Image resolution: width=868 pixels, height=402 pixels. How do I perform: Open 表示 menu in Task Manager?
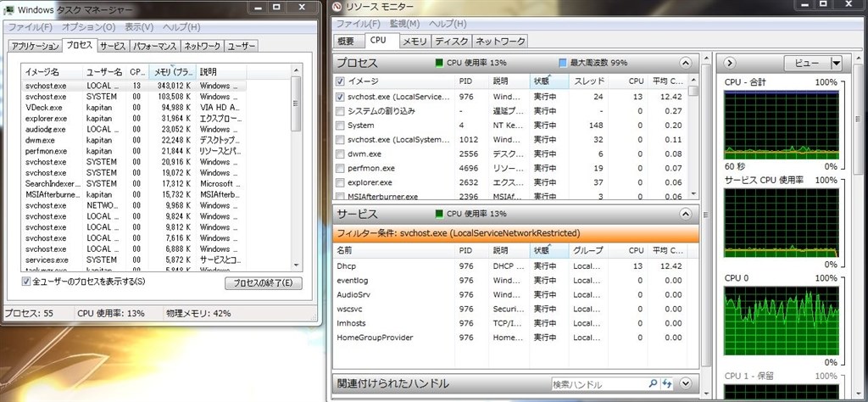tap(139, 27)
